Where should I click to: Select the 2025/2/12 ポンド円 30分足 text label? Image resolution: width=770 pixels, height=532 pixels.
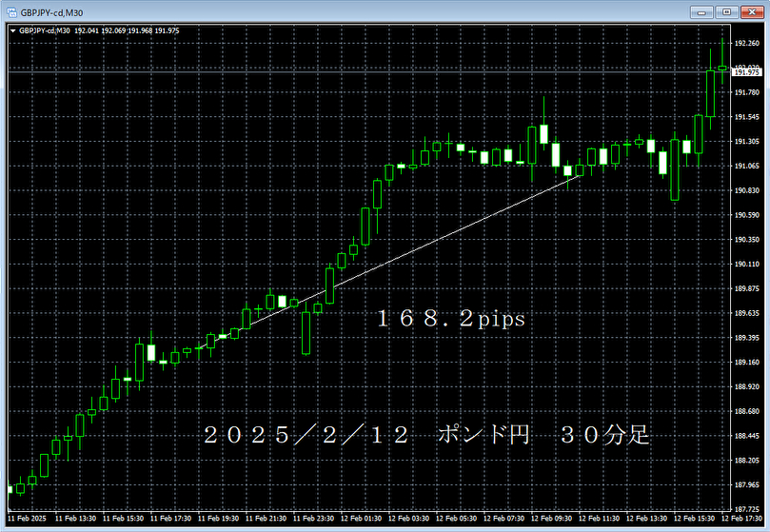pos(426,436)
